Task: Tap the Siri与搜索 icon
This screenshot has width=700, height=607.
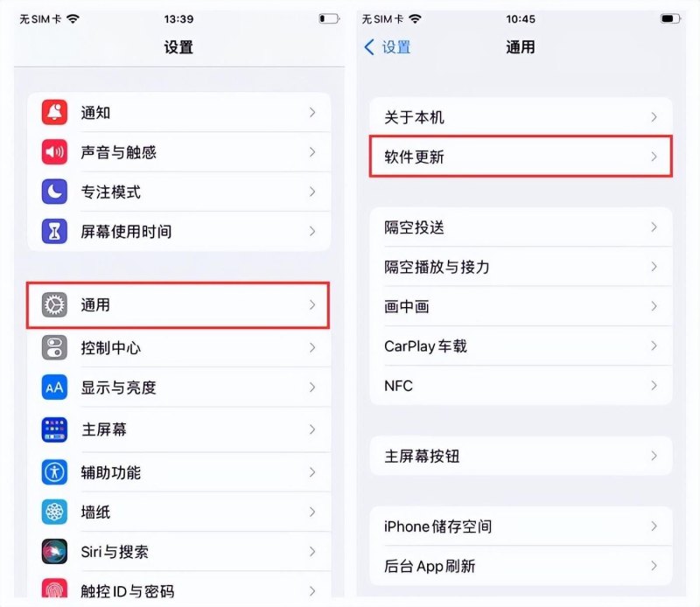Action: coord(54,551)
